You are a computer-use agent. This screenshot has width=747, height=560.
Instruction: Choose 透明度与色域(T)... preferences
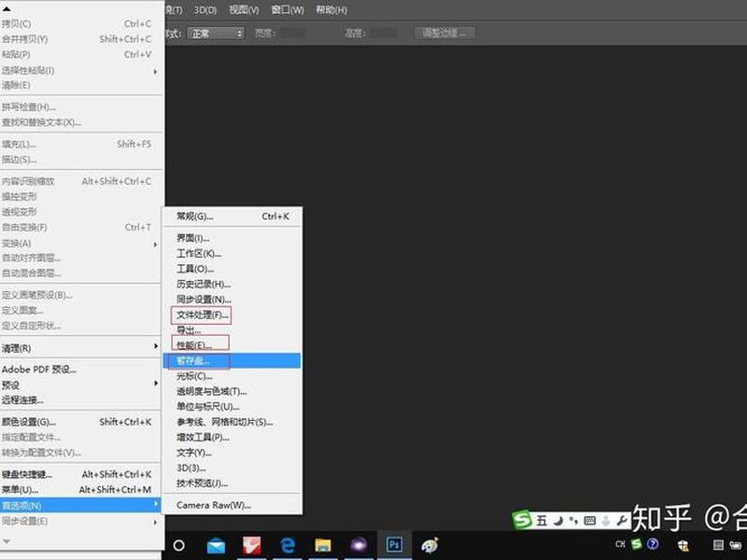(232, 391)
